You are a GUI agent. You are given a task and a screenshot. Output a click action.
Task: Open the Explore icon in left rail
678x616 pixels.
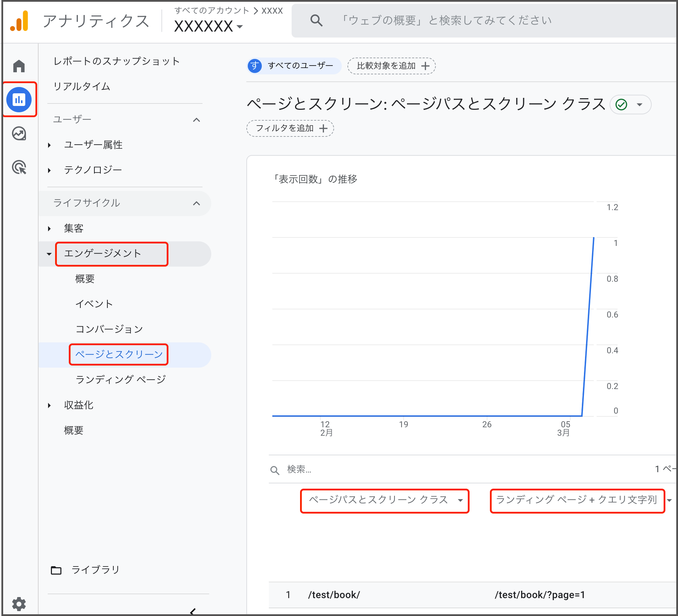(x=19, y=134)
